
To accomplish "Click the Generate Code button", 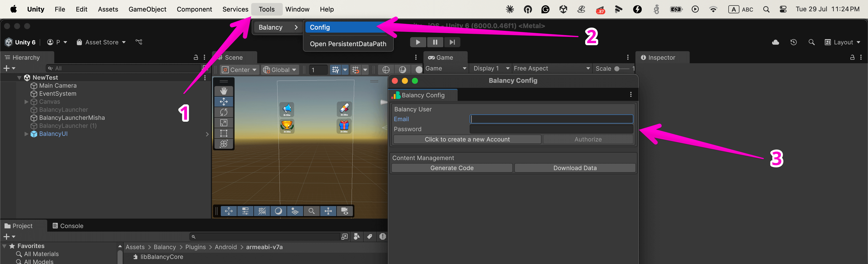I will pyautogui.click(x=452, y=168).
